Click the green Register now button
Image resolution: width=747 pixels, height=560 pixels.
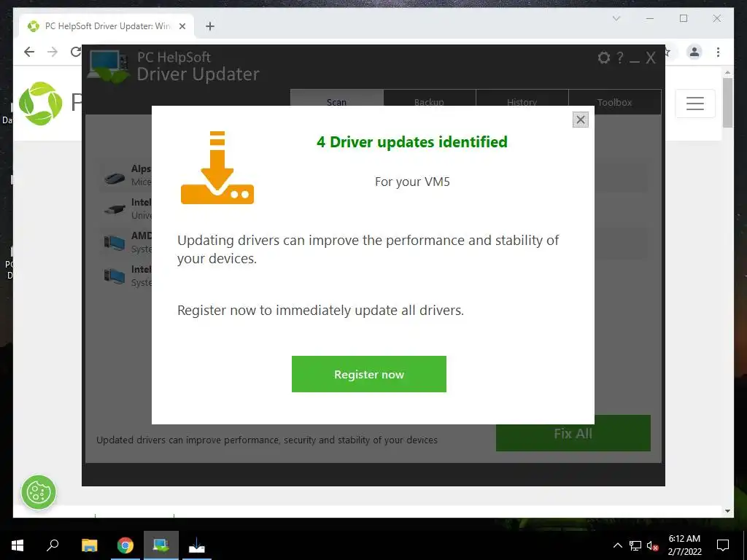[368, 374]
